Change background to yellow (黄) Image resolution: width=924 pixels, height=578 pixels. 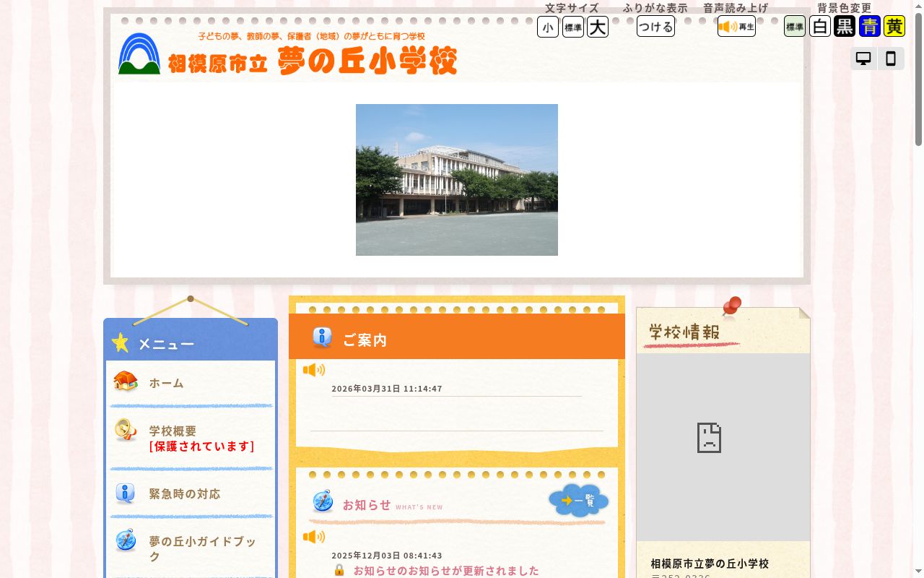pos(894,27)
